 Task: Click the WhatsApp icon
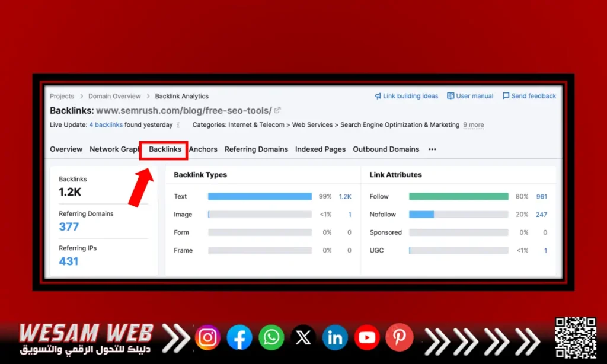pyautogui.click(x=271, y=337)
